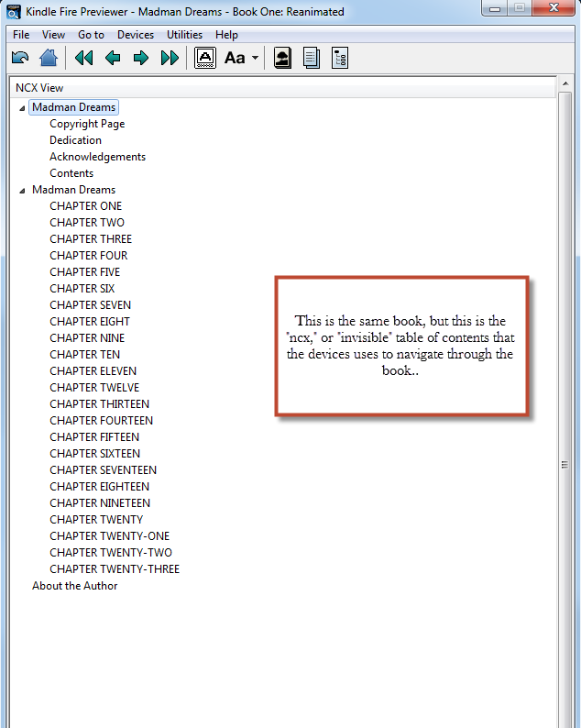581x728 pixels.
Task: Click the Back curved-arrow toolbar icon
Action: point(19,59)
